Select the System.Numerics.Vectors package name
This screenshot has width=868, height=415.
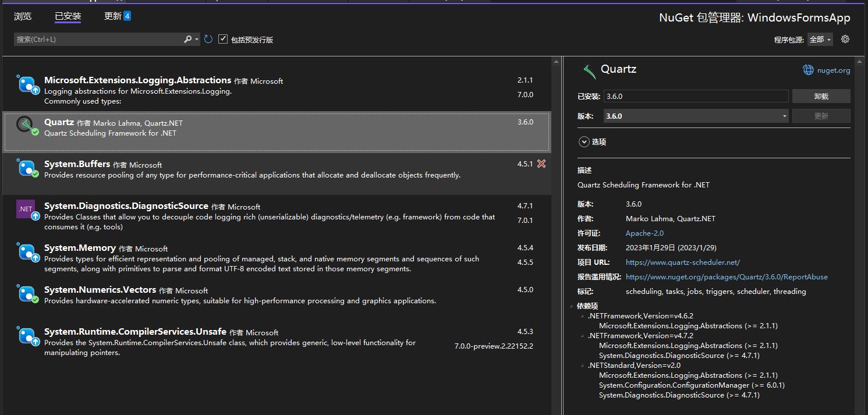point(100,290)
